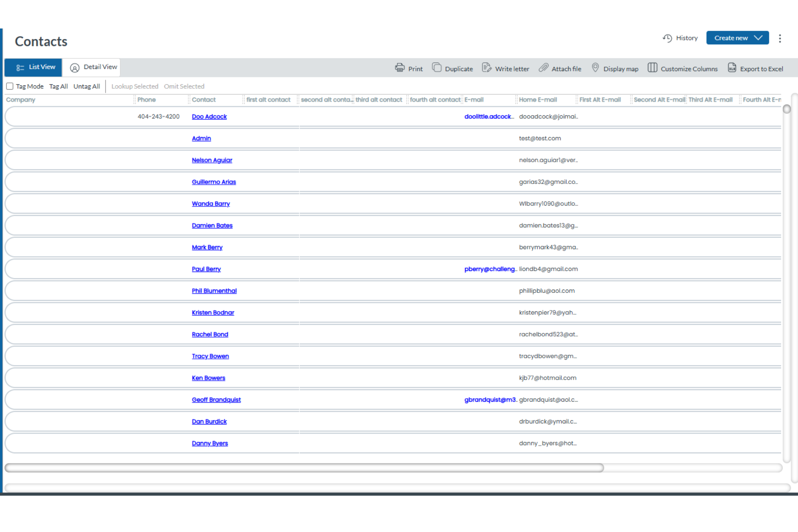Click the First Alt E-mail column header
Viewport: 798px width, 532px height.
(x=600, y=100)
